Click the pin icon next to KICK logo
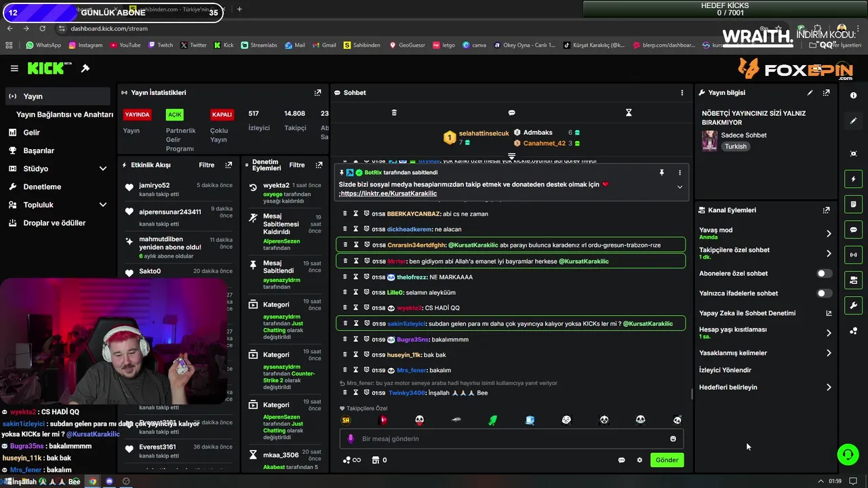Image resolution: width=868 pixels, height=488 pixels. tap(85, 68)
